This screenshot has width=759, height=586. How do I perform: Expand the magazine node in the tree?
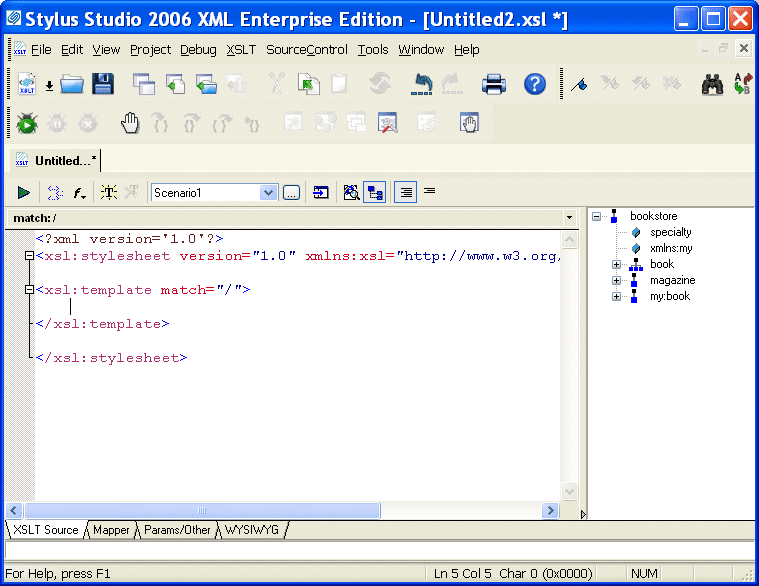[x=617, y=281]
